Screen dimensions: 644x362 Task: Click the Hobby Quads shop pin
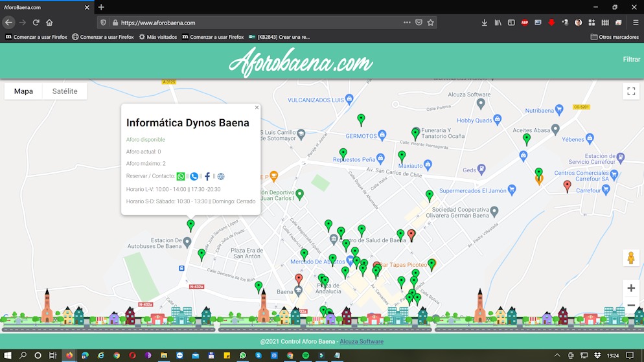coord(498,119)
